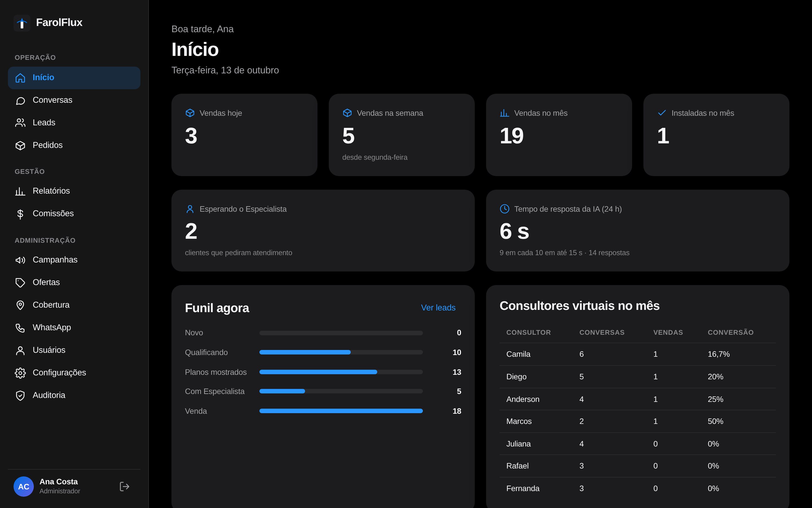The width and height of the screenshot is (812, 508).
Task: Click the user icon beside Usuários
Action: click(20, 351)
